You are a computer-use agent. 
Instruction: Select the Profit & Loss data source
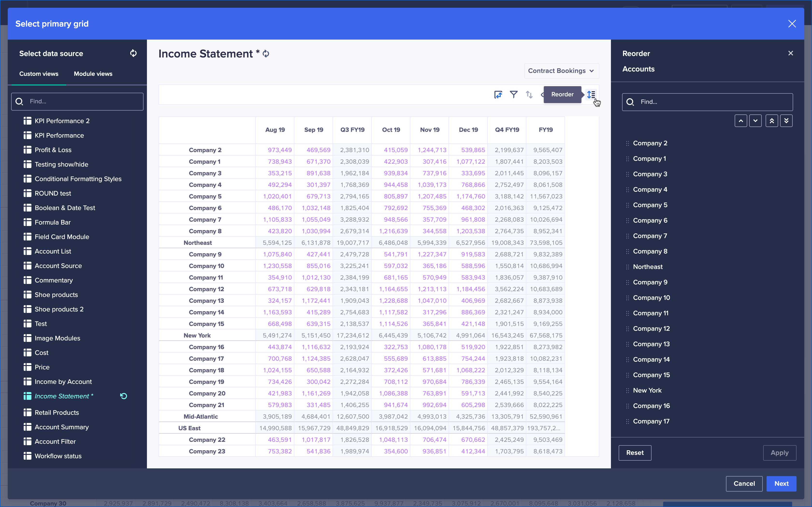[x=53, y=149]
